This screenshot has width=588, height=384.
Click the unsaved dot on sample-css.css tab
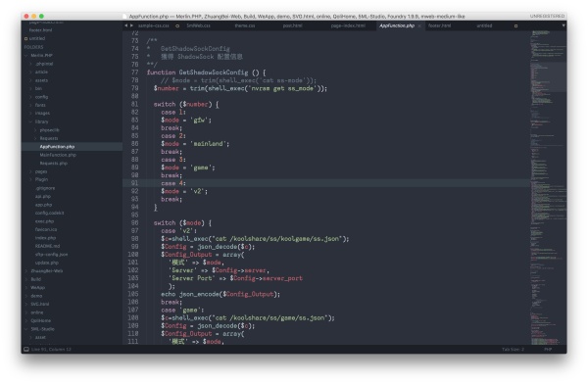177,25
